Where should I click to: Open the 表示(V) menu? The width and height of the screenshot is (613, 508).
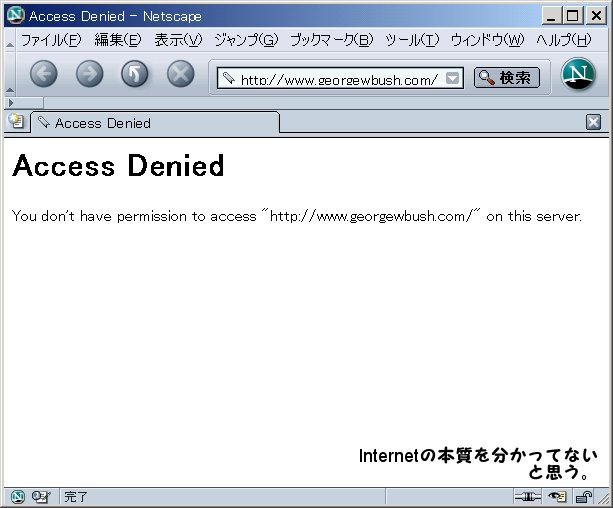tap(178, 39)
